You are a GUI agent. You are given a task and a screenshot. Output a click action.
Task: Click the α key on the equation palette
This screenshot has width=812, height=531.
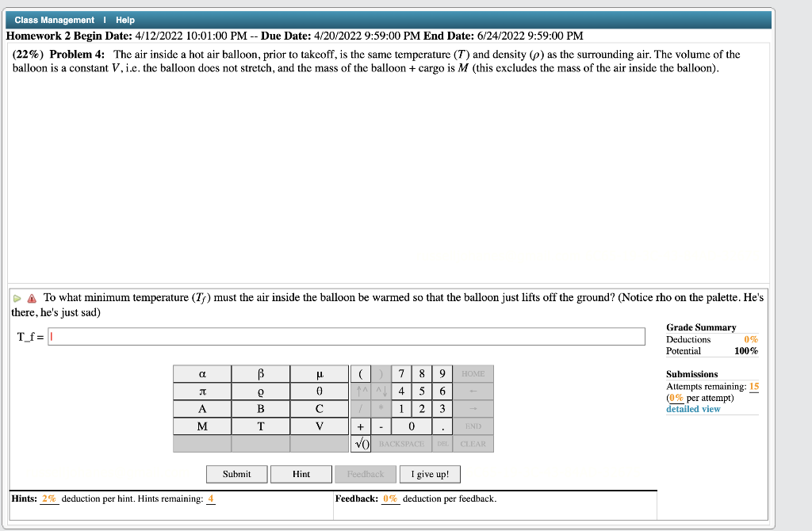[x=202, y=373]
